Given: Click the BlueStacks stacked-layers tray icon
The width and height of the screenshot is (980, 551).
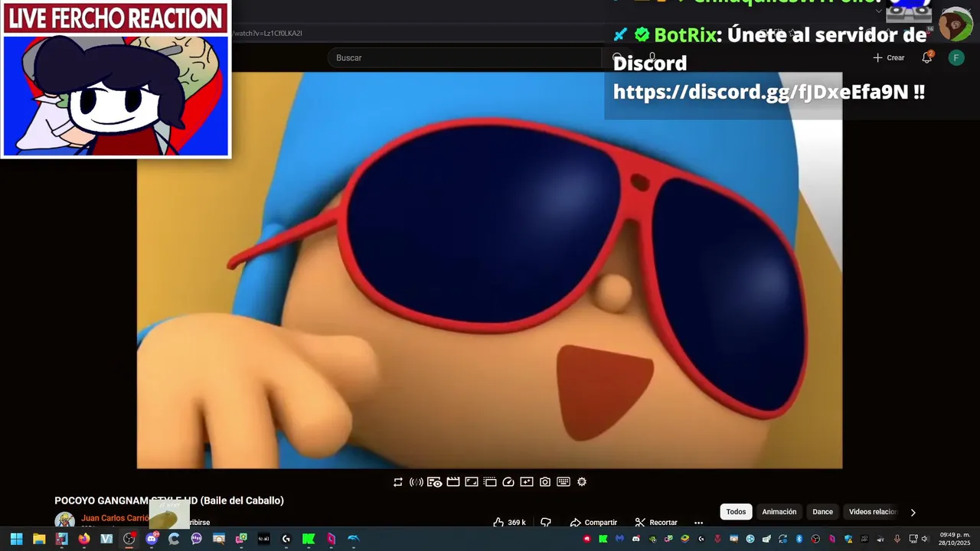Looking at the screenshot, I should 684,539.
